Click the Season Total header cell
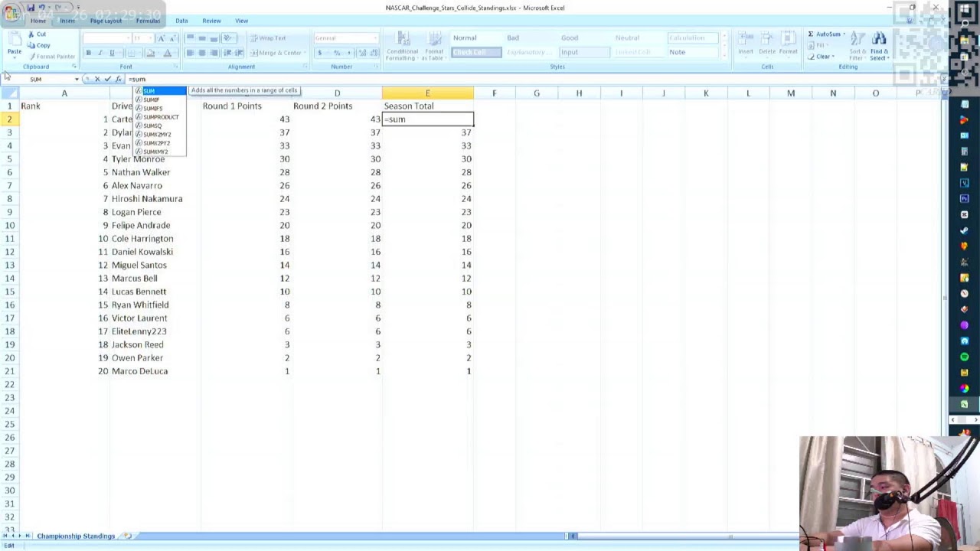This screenshot has width=980, height=551. (427, 106)
